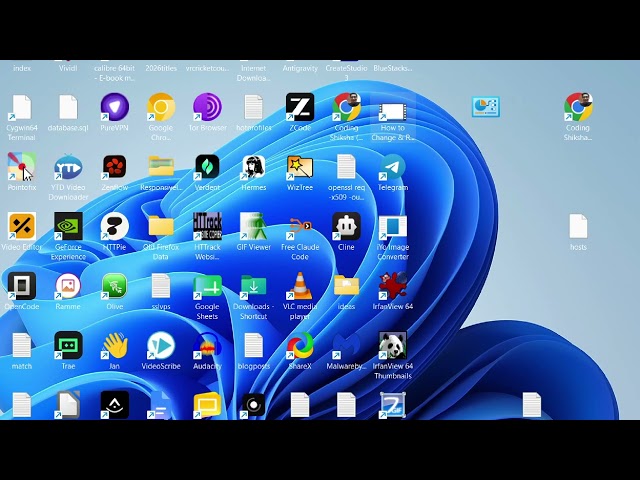
Task: Open the Jan waving hand icon
Action: point(115,345)
